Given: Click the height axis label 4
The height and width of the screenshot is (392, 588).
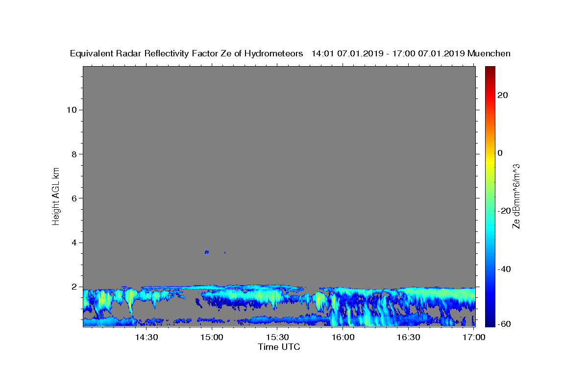Looking at the screenshot, I should 73,243.
